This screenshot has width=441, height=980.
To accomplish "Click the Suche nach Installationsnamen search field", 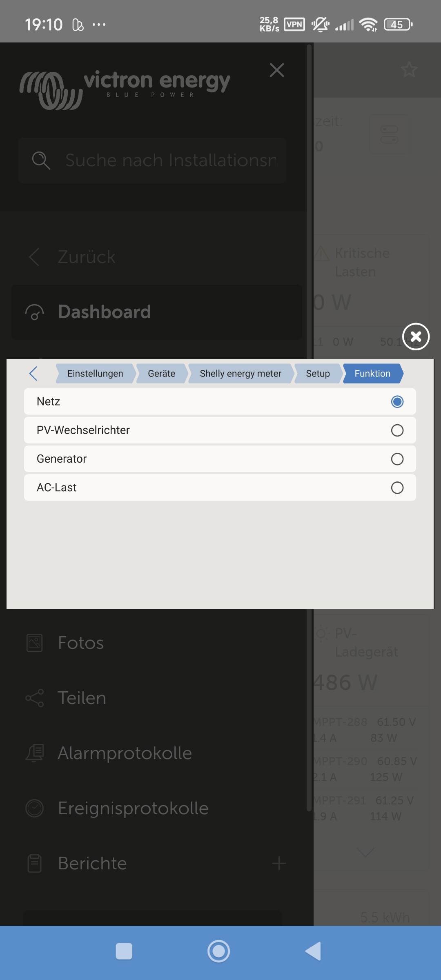I will [x=152, y=160].
